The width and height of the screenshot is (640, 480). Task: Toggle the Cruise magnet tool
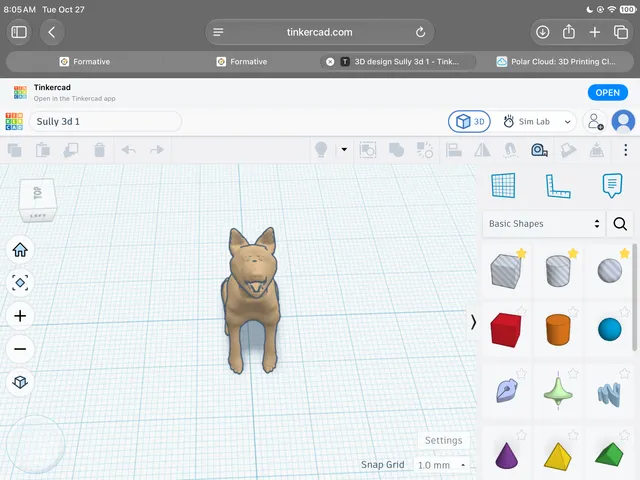(511, 150)
